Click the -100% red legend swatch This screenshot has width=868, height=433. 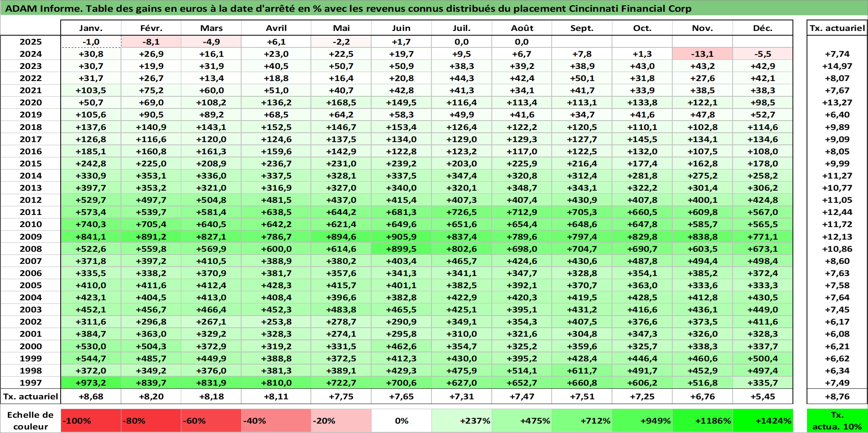pos(91,420)
